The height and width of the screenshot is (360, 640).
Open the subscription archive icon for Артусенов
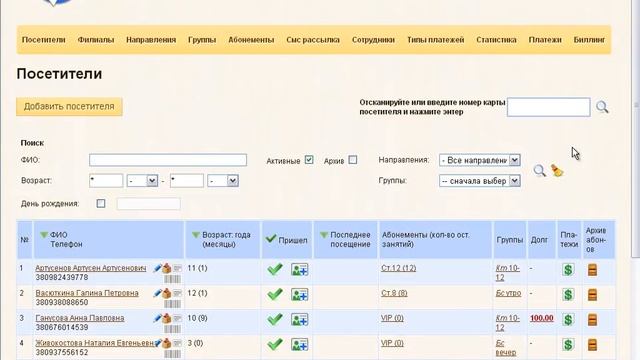[x=593, y=270]
